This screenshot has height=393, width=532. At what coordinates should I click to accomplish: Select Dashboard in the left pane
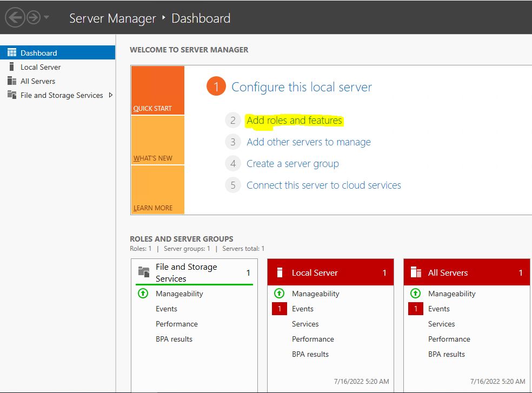58,52
